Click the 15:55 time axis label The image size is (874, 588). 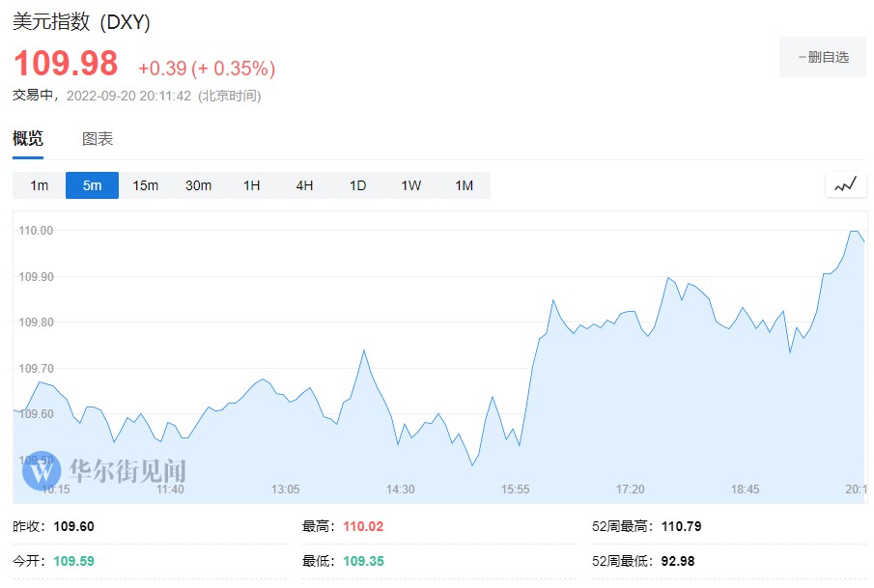515,490
